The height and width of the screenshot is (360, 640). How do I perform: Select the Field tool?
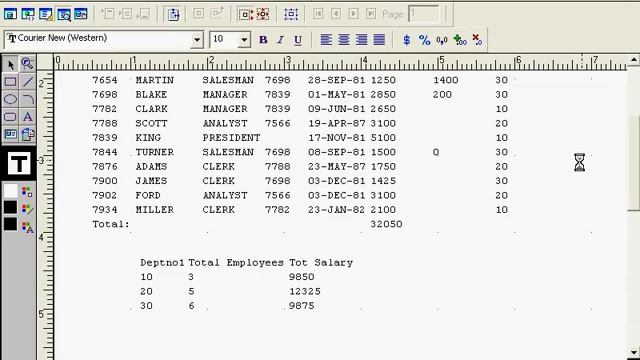click(x=11, y=134)
